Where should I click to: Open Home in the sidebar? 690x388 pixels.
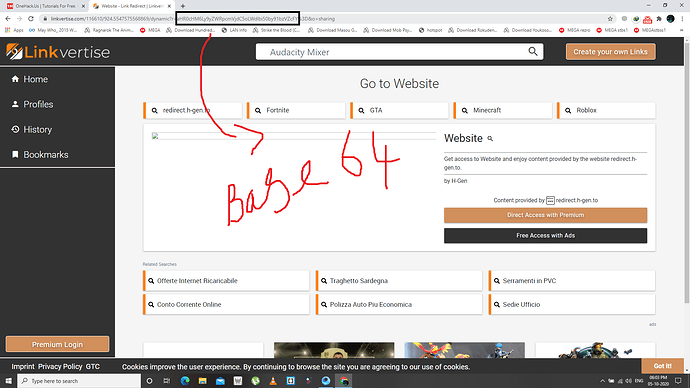(x=29, y=79)
